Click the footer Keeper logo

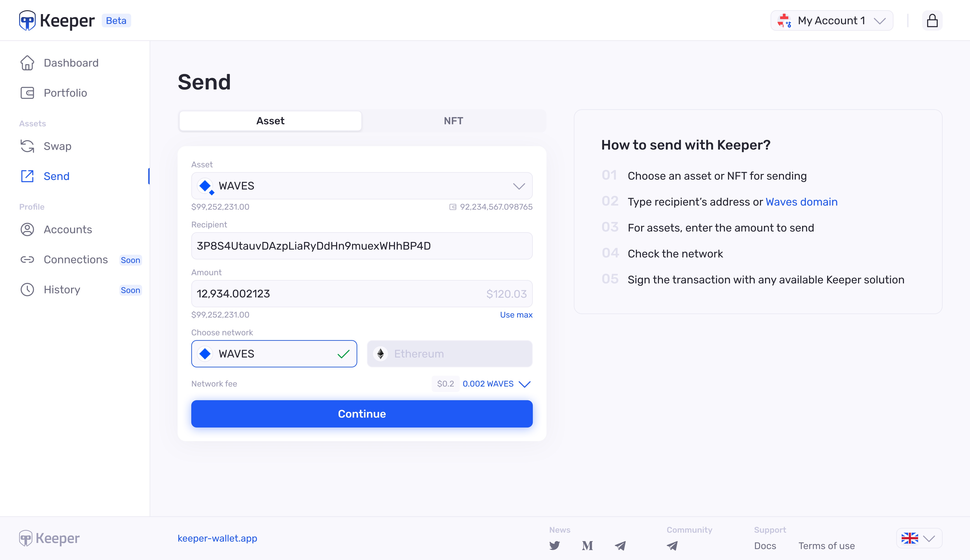49,538
